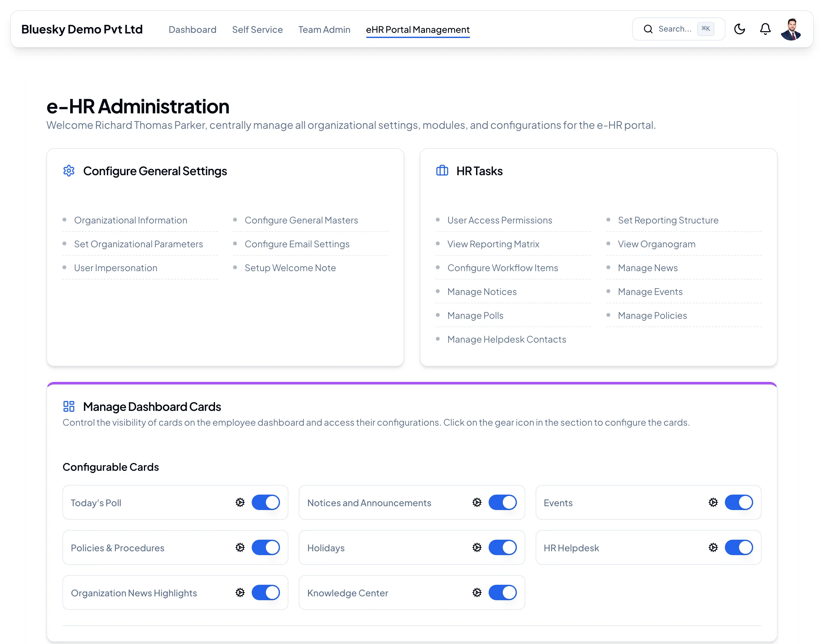Toggle Policies & Procedures card switch
This screenshot has height=644, width=824.
click(x=266, y=547)
